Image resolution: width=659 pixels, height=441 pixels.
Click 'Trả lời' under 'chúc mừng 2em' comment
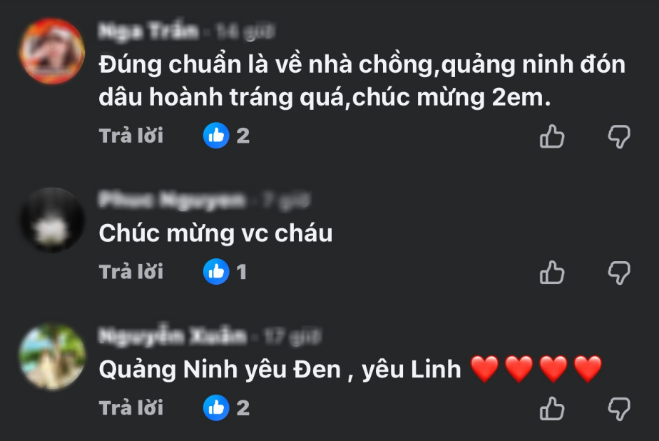pyautogui.click(x=131, y=136)
